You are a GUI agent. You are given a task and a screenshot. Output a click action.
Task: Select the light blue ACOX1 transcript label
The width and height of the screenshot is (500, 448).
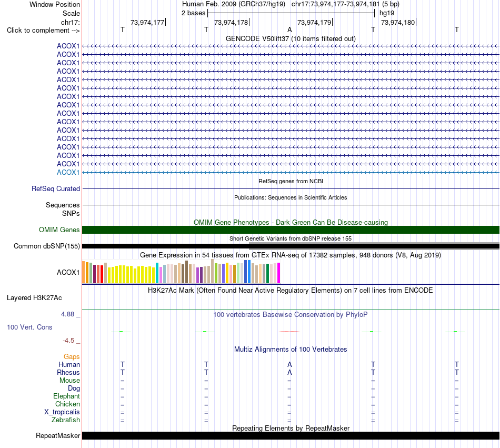click(x=68, y=172)
